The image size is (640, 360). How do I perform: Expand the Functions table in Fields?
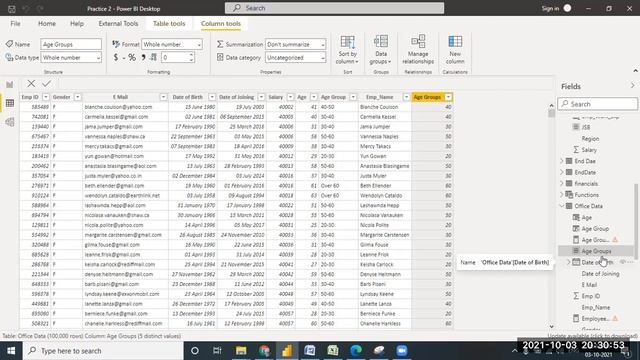tap(562, 195)
